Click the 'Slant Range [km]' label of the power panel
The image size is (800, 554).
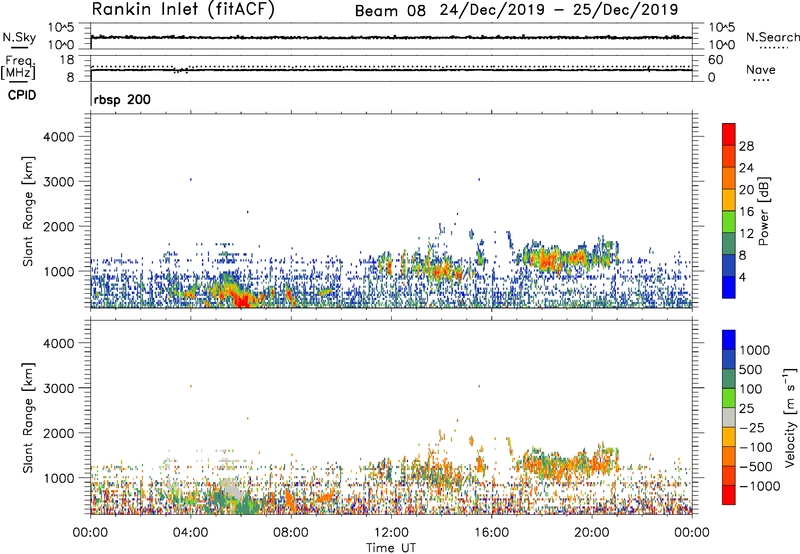click(28, 211)
